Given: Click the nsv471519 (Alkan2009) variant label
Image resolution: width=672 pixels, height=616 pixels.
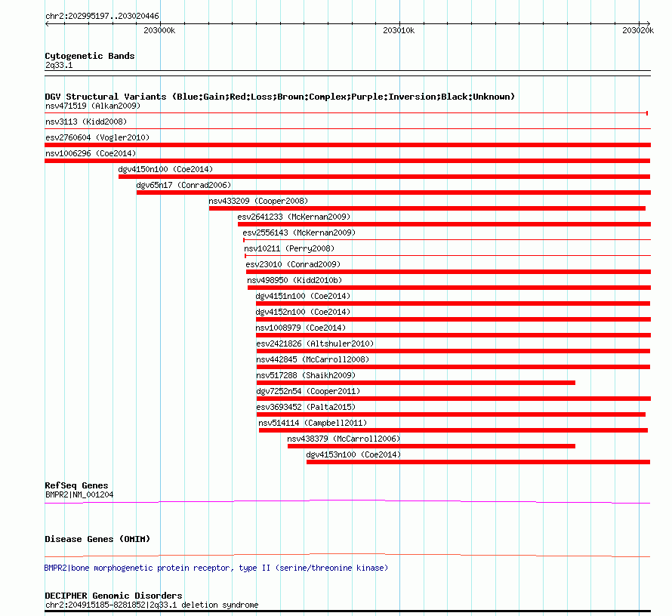Looking at the screenshot, I should pos(93,106).
